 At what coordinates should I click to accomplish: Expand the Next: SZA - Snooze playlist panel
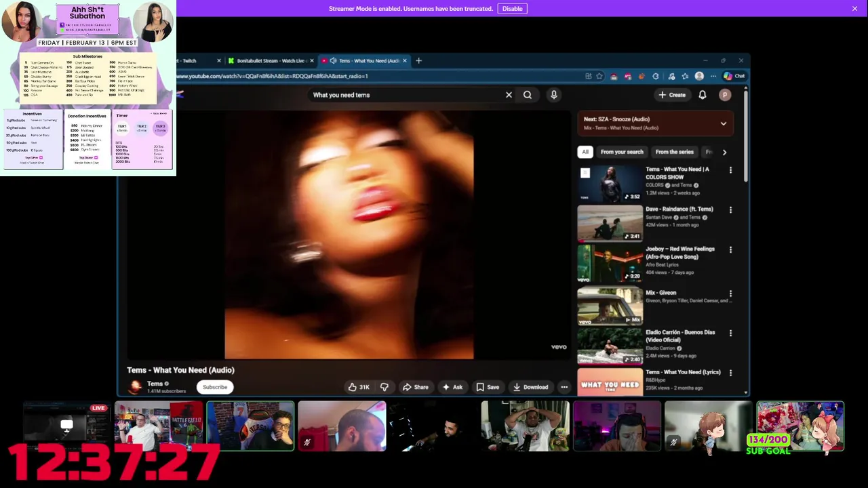(x=724, y=124)
